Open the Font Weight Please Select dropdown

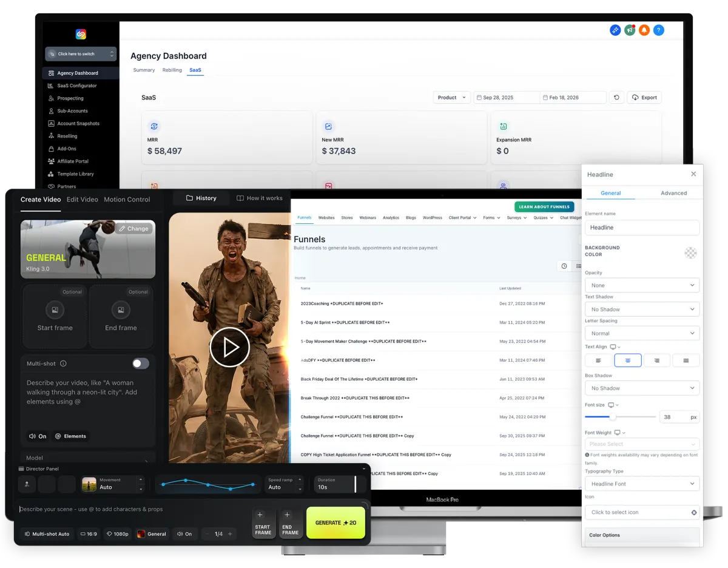pyautogui.click(x=642, y=444)
